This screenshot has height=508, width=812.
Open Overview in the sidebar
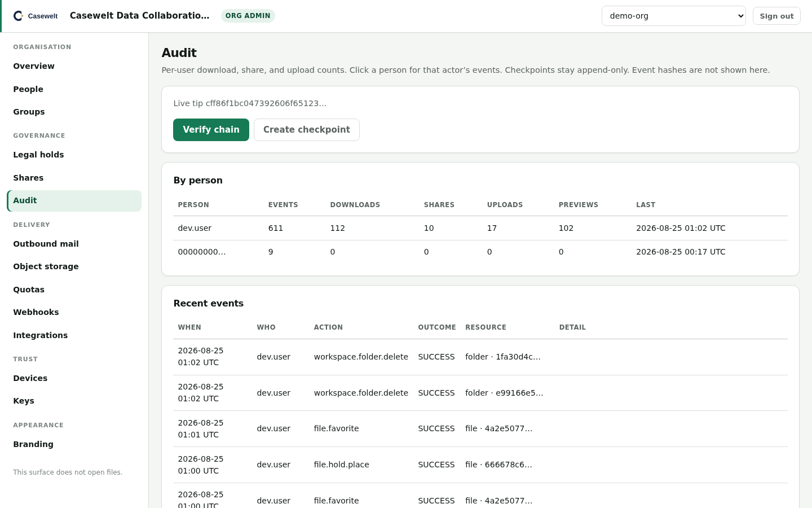(x=74, y=66)
